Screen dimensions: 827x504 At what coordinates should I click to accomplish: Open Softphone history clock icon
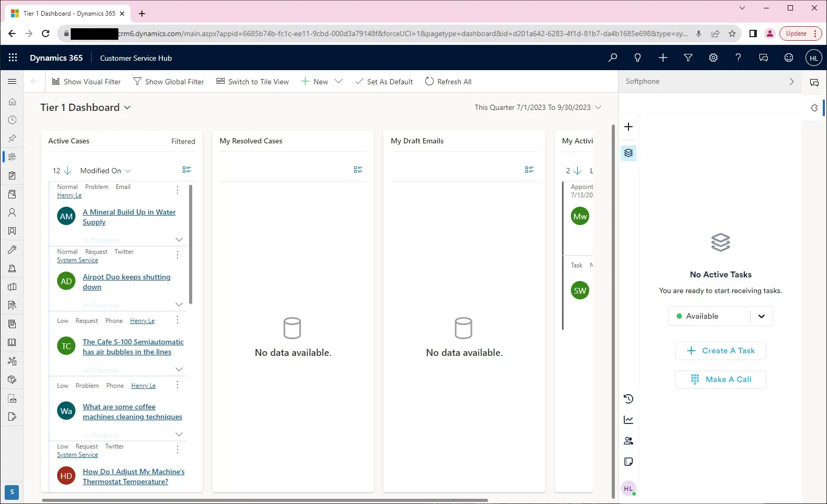pos(628,399)
